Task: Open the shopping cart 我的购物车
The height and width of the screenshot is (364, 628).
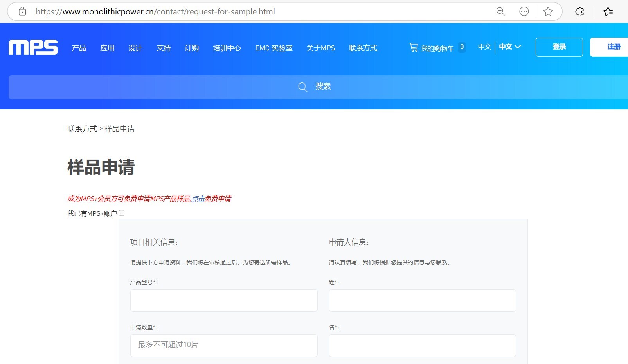Action: coord(433,47)
